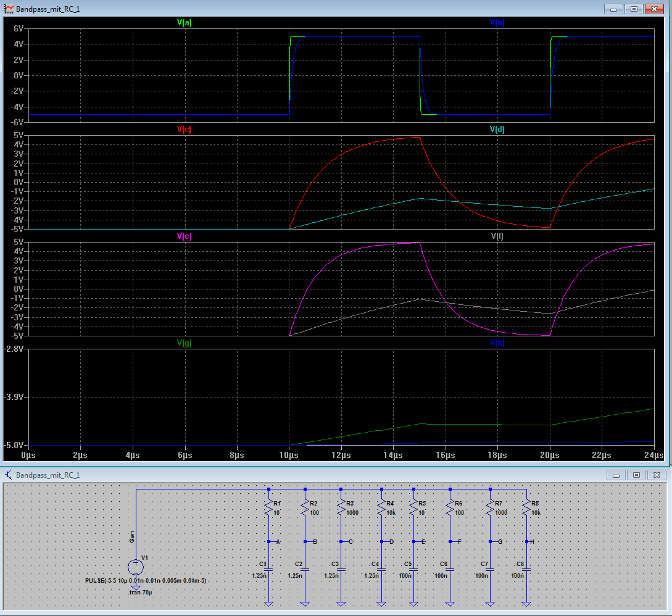Image resolution: width=672 pixels, height=616 pixels.
Task: Click the .tran 70µ simulation directive
Action: tap(139, 592)
